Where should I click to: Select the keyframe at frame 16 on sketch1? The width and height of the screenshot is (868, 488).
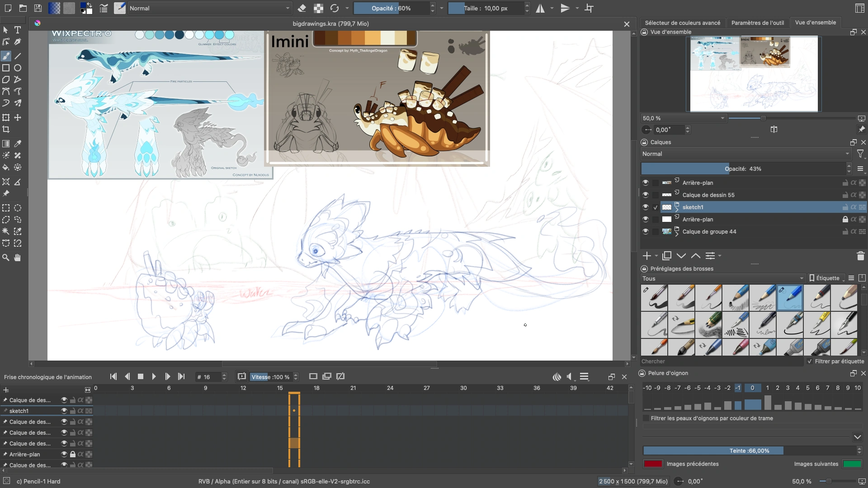point(294,411)
